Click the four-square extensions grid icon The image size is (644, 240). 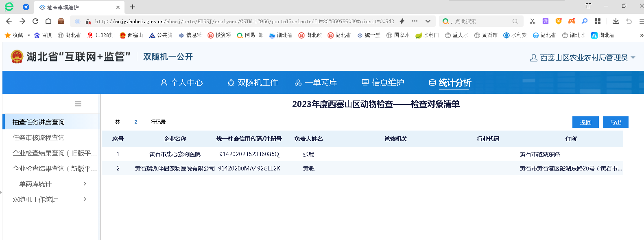pos(598,21)
